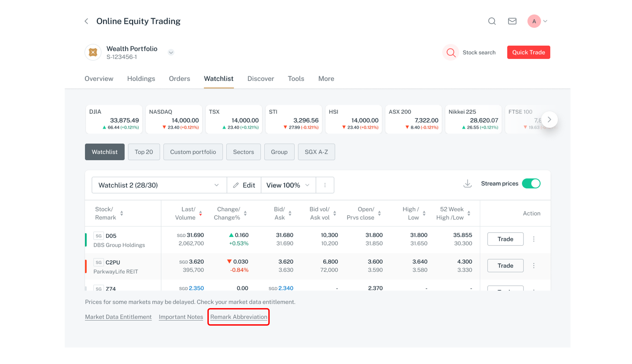Open the Market Data Entitlement link
The width and height of the screenshot is (632, 364).
[118, 317]
